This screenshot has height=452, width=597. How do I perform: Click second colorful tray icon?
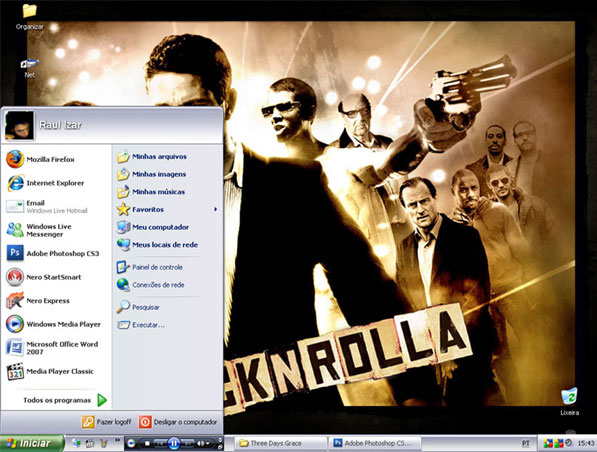[559, 443]
